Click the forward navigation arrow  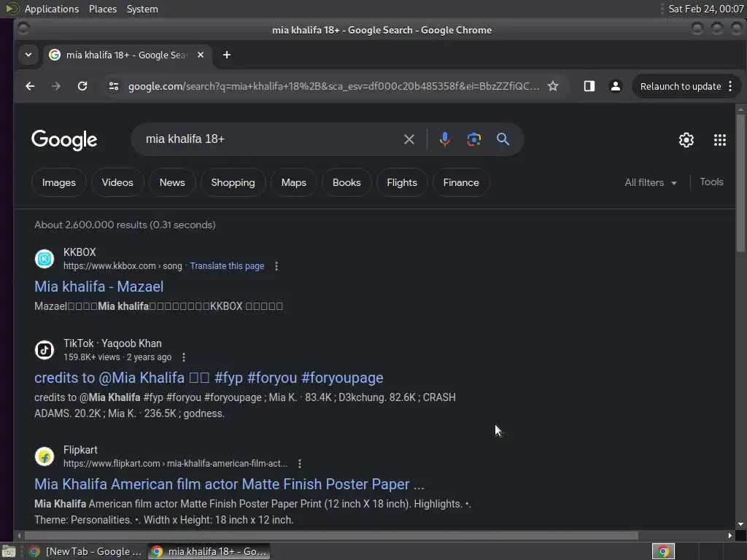55,86
